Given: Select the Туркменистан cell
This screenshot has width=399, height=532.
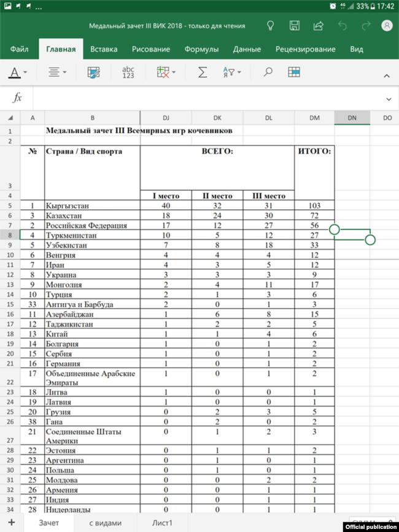Looking at the screenshot, I should point(92,235).
